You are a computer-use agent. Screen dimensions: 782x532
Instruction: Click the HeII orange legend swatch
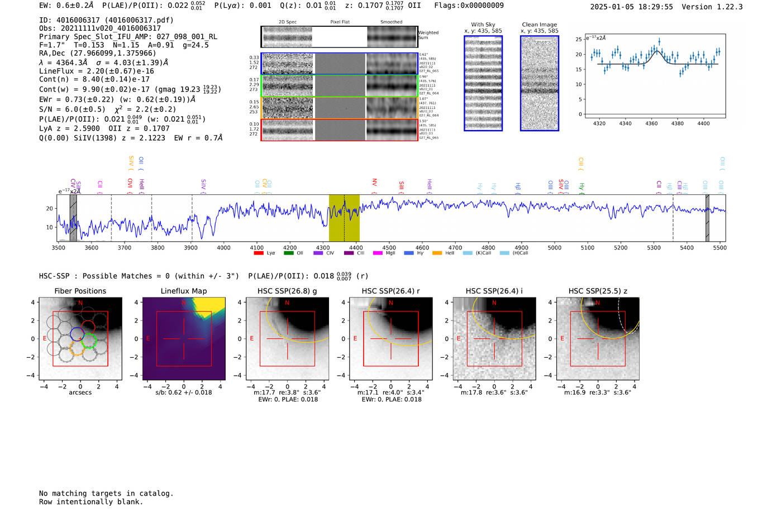[437, 253]
